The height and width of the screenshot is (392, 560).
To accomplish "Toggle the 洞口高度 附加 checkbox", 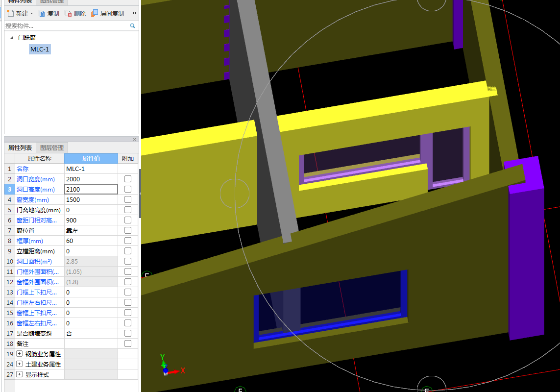I will [x=128, y=190].
